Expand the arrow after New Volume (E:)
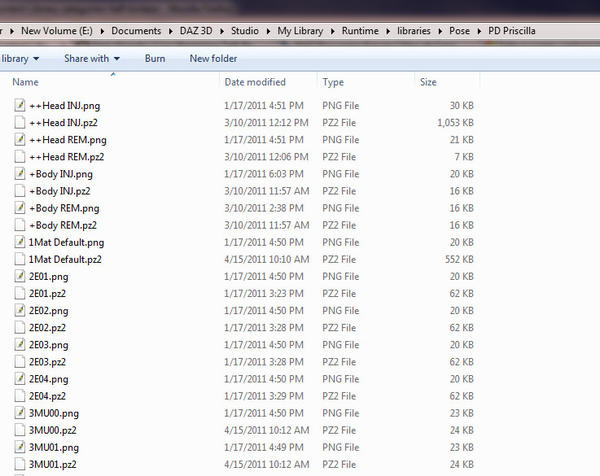 tap(102, 31)
